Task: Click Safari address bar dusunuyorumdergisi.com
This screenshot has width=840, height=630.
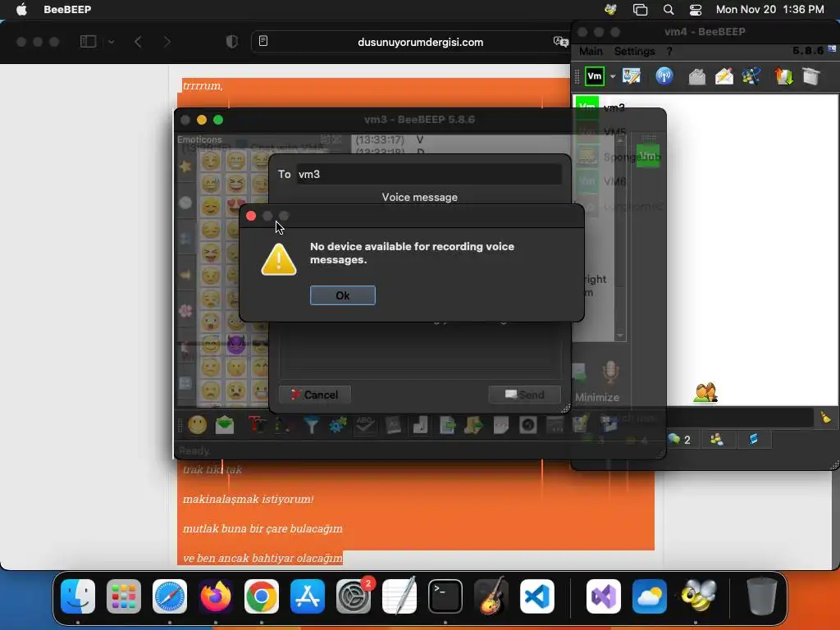Action: coord(420,42)
